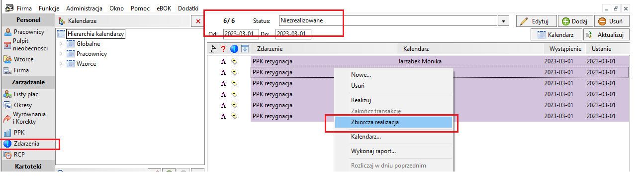The height and width of the screenshot is (182, 644).
Task: Open the Firma menu
Action: (24, 8)
